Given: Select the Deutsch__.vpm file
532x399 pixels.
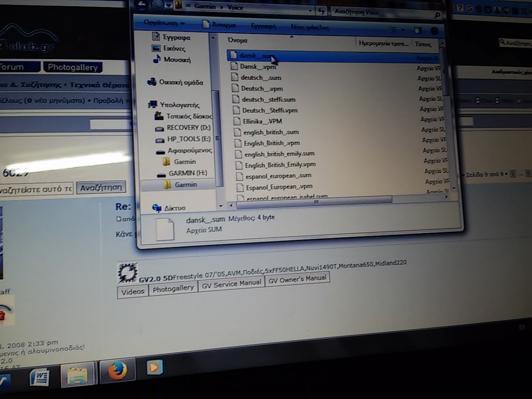Looking at the screenshot, I should pos(258,88).
